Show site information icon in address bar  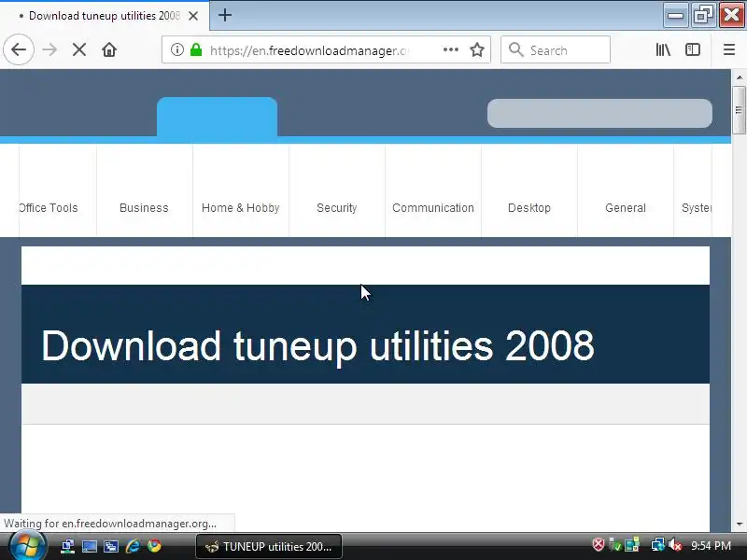[176, 49]
